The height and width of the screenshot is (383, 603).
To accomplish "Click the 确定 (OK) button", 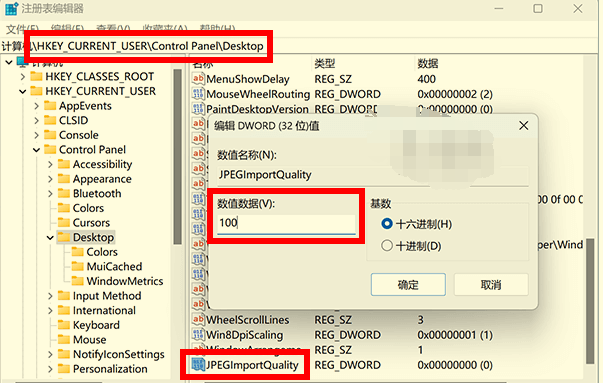I will [x=408, y=285].
